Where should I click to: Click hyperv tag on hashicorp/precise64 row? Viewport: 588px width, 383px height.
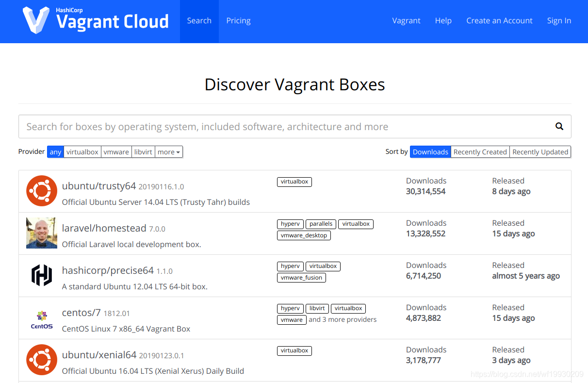(x=290, y=266)
